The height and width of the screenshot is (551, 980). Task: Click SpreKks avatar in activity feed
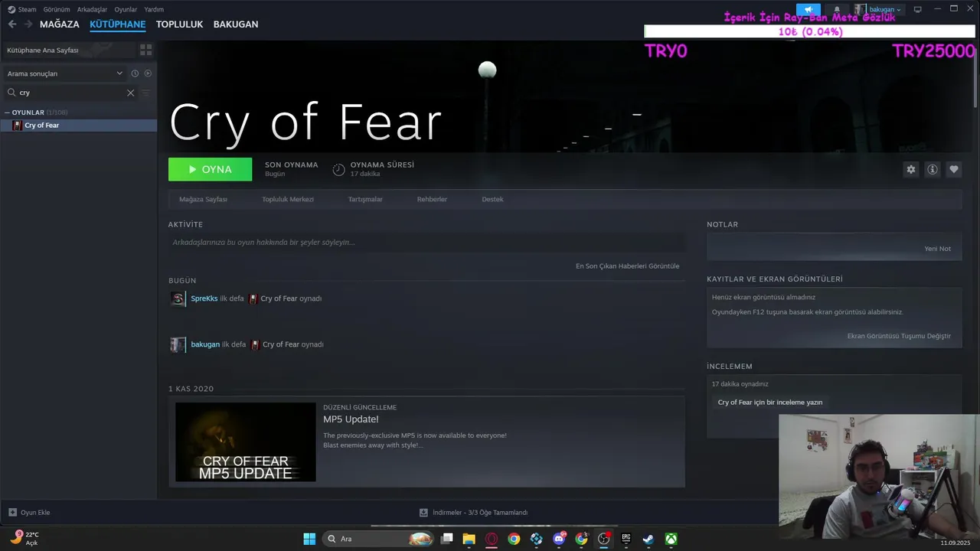point(178,298)
